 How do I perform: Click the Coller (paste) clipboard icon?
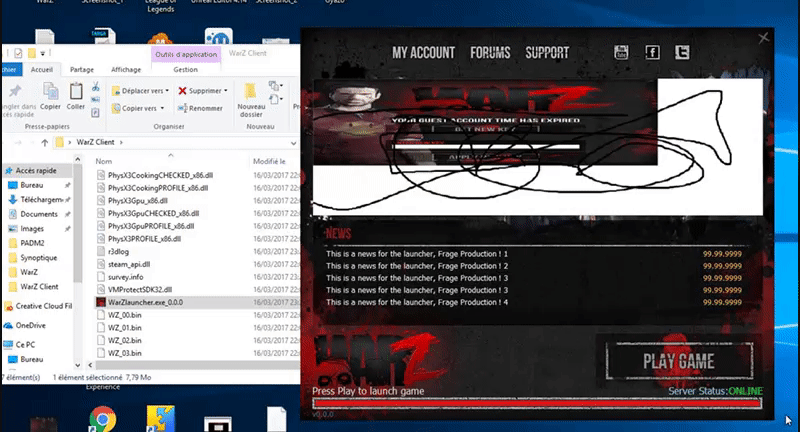pyautogui.click(x=76, y=91)
